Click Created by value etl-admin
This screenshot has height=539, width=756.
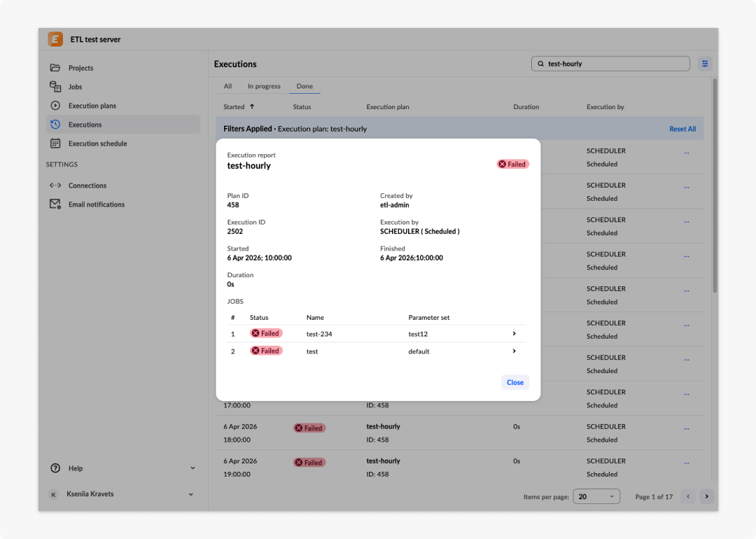394,205
